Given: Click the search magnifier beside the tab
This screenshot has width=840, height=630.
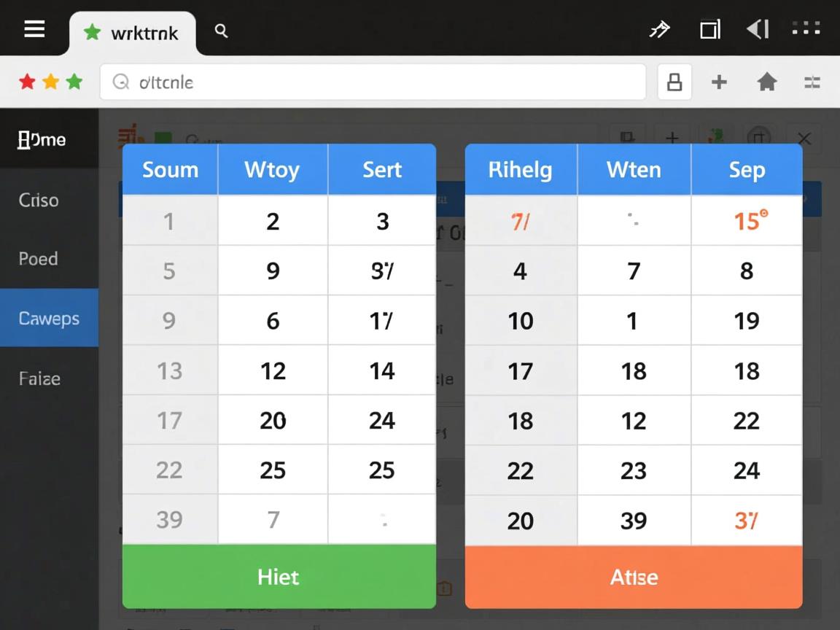Looking at the screenshot, I should coord(222,31).
